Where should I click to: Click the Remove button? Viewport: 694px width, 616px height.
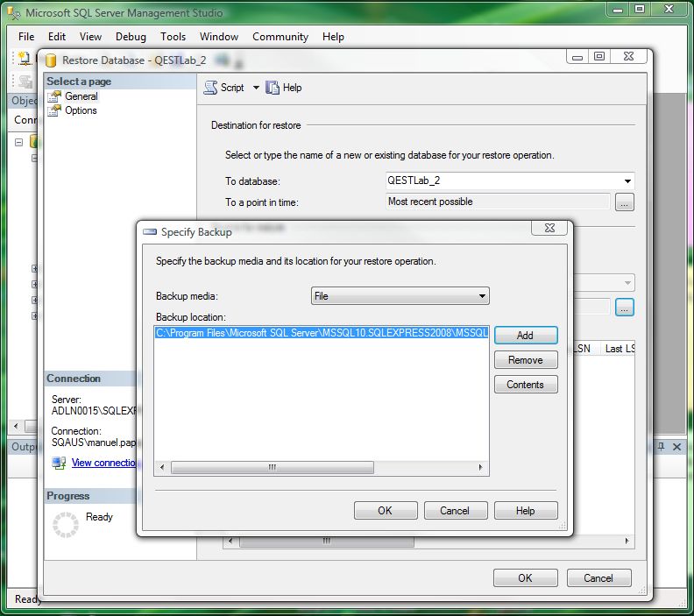click(x=525, y=360)
